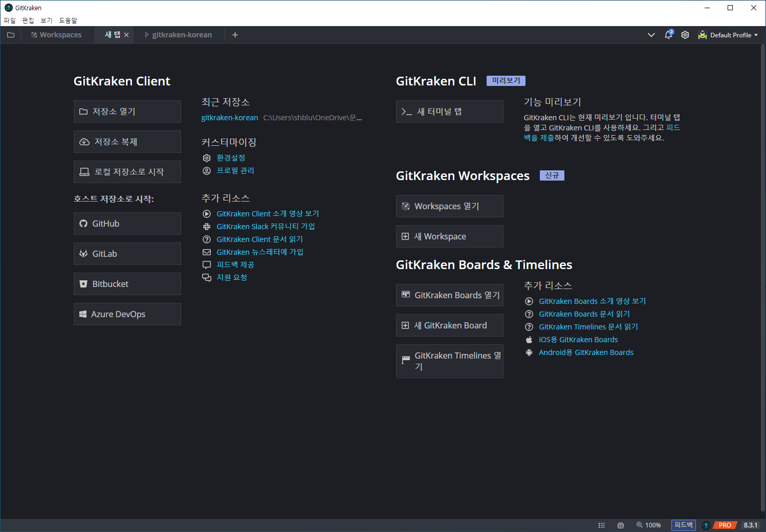The width and height of the screenshot is (766, 532).
Task: Open the Default Profile dropdown
Action: pos(728,35)
